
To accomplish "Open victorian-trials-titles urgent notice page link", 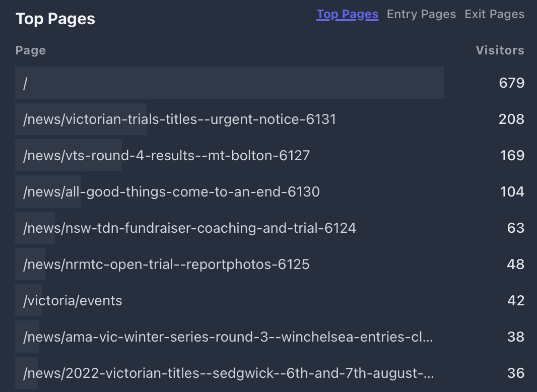I will coord(180,119).
